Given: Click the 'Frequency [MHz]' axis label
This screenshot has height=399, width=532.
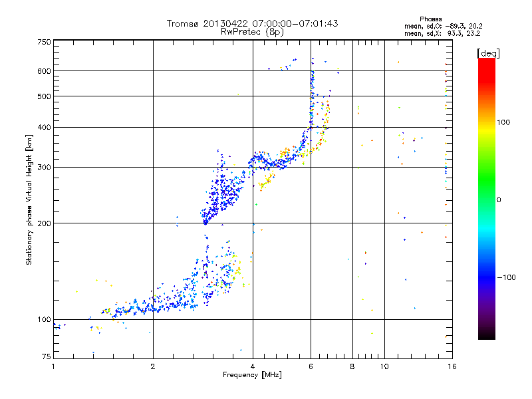Looking at the screenshot, I should 252,375.
